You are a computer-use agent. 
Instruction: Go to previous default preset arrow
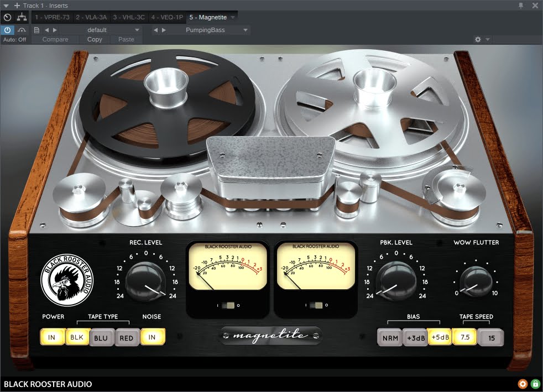coord(47,30)
